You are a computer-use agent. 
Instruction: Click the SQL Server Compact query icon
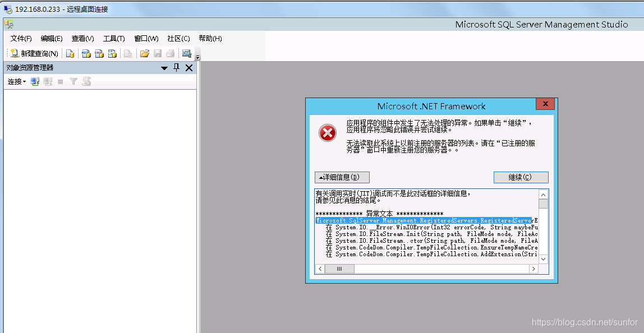128,53
